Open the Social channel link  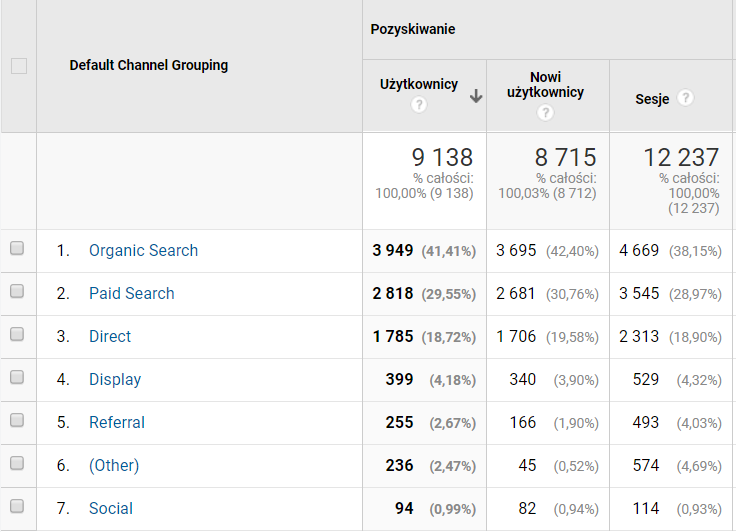[x=111, y=509]
